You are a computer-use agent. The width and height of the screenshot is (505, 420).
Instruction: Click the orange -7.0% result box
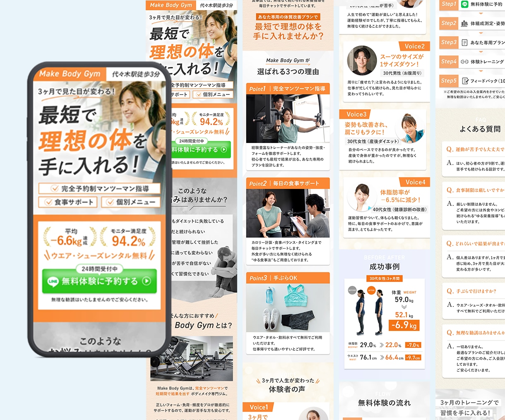coord(413,345)
